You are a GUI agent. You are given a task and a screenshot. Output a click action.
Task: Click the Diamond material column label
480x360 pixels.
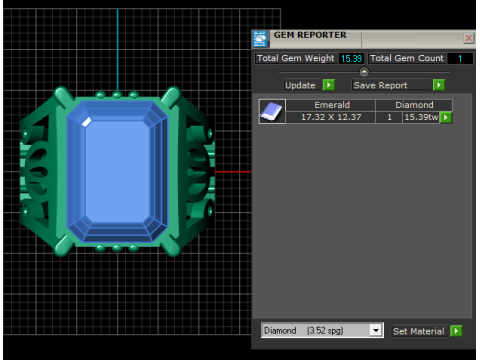[x=414, y=105]
